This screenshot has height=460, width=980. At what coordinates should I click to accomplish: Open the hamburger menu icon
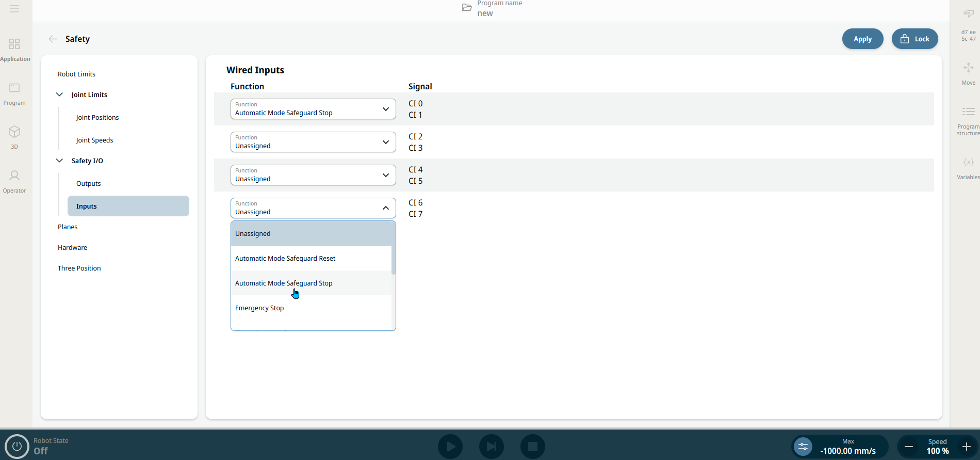(x=14, y=9)
